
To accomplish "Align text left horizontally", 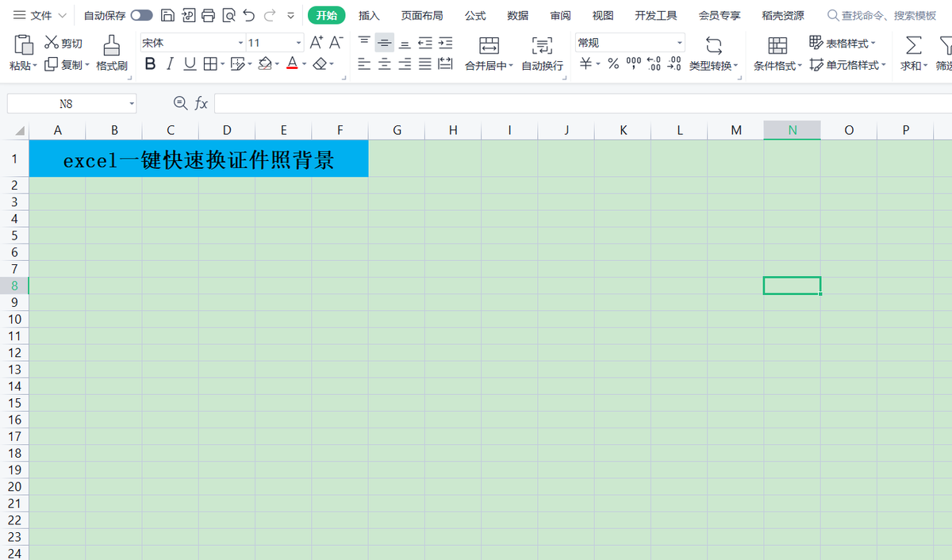I will tap(363, 64).
